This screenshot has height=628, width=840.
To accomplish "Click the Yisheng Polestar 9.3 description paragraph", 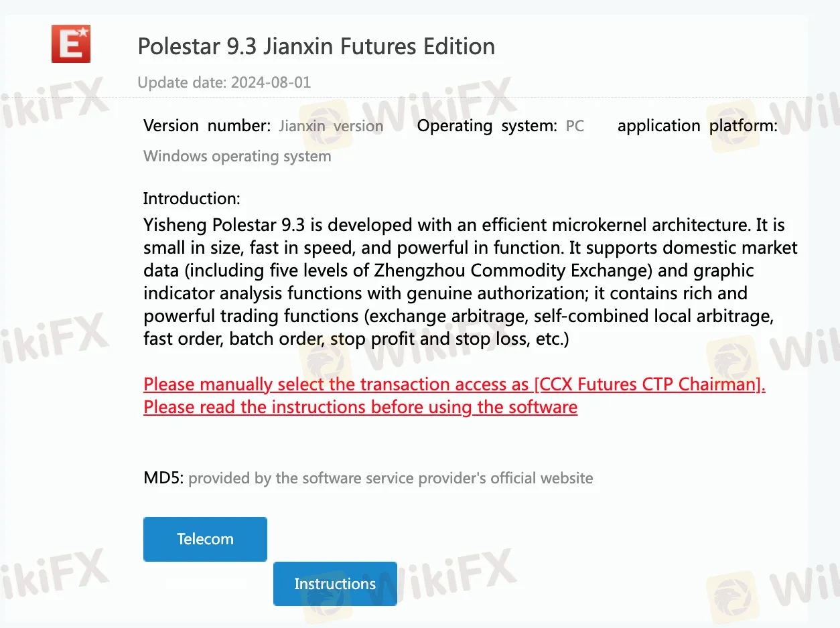I will (469, 281).
